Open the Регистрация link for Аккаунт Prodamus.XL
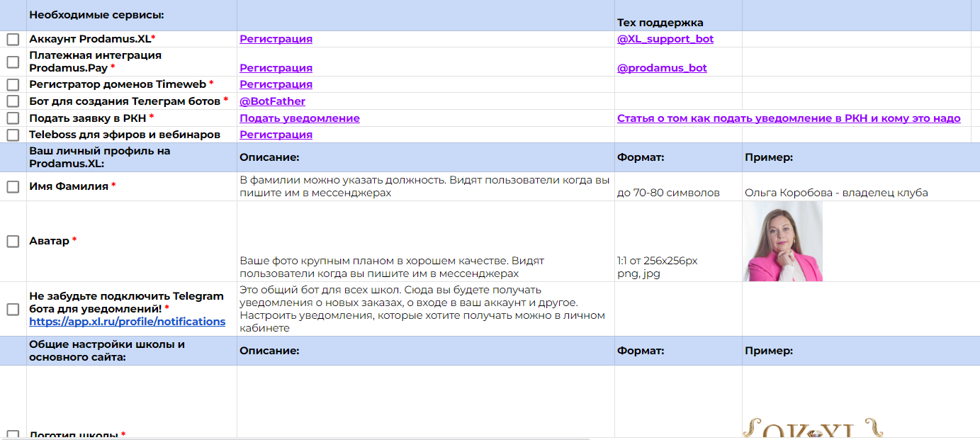 (x=276, y=39)
